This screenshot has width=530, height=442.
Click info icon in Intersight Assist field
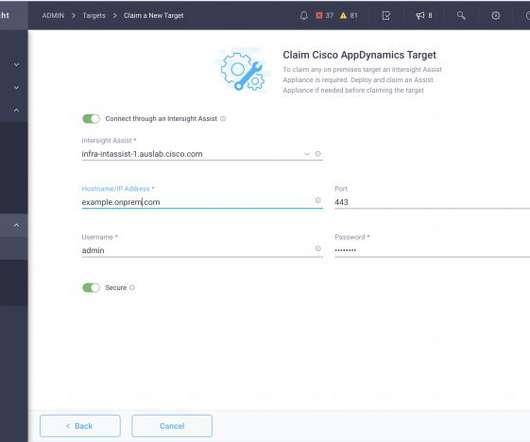tap(318, 154)
